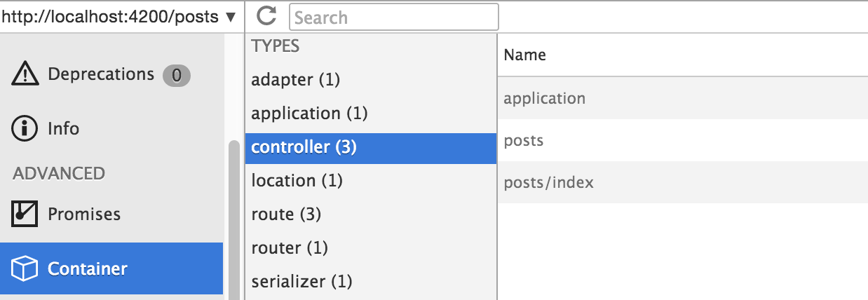Viewport: 868px width, 300px height.
Task: Select the serializer (1) type
Action: pos(301,282)
